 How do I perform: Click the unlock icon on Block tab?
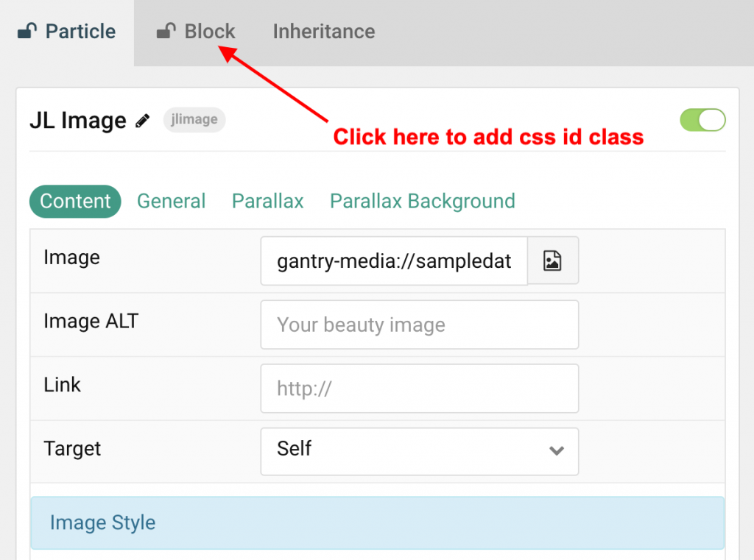click(x=166, y=32)
